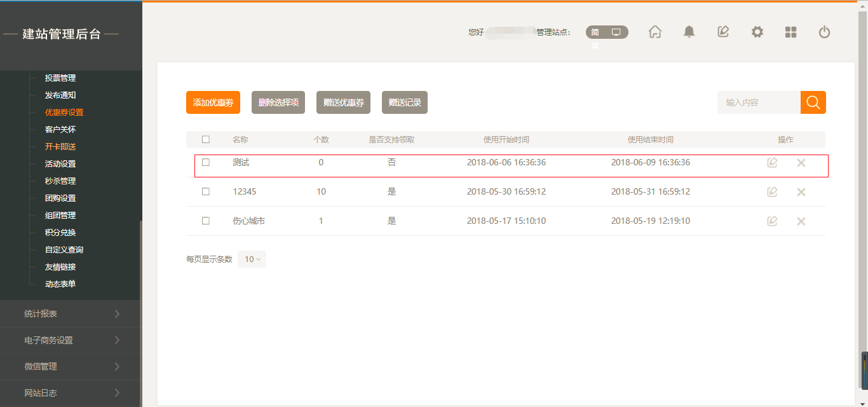Click the power logout icon
The width and height of the screenshot is (868, 407).
coord(824,32)
